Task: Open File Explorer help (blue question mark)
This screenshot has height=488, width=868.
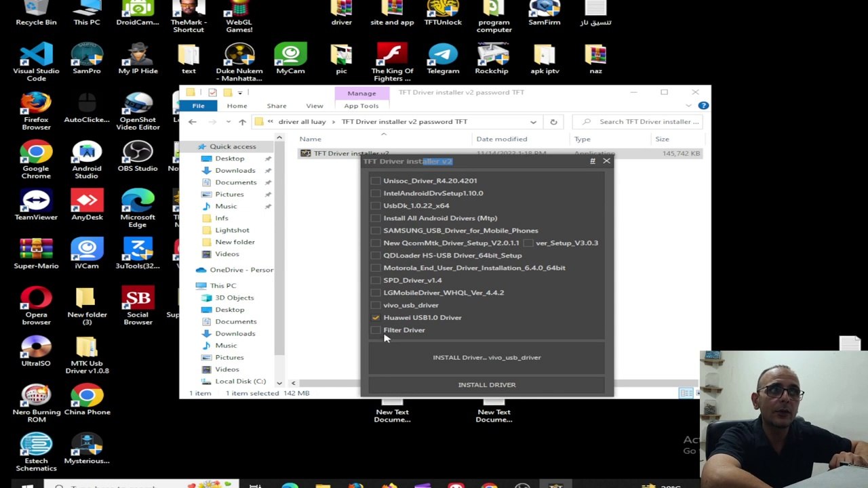Action: tap(703, 106)
